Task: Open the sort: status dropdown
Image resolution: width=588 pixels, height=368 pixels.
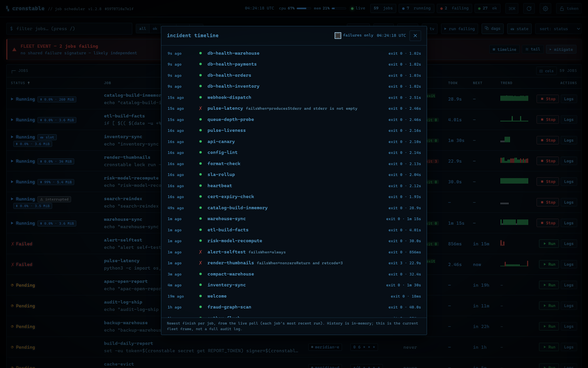Action: [558, 29]
